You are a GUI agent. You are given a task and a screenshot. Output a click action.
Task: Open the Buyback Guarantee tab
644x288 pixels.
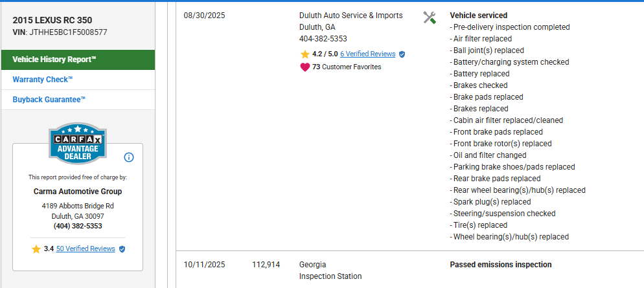(x=49, y=99)
